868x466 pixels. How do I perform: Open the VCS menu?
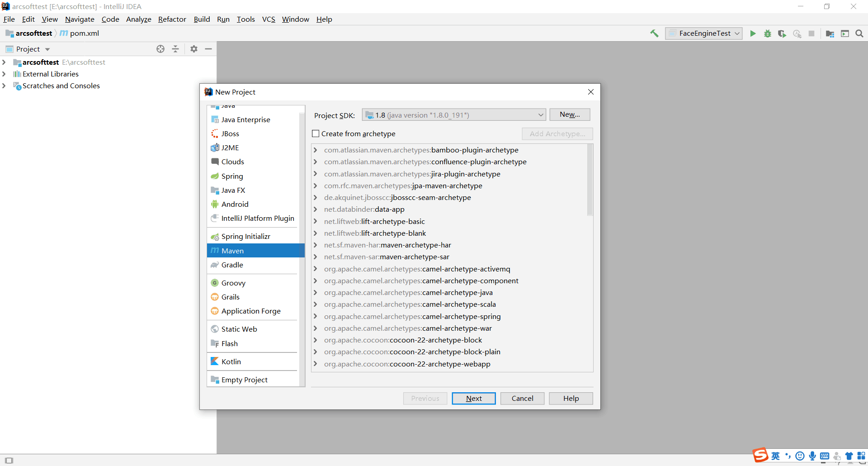point(269,19)
